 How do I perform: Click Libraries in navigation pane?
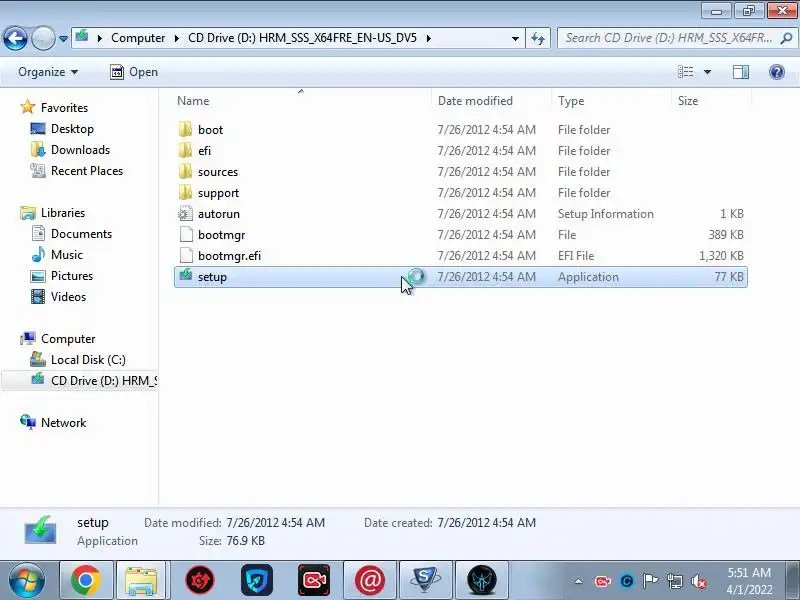[52, 212]
